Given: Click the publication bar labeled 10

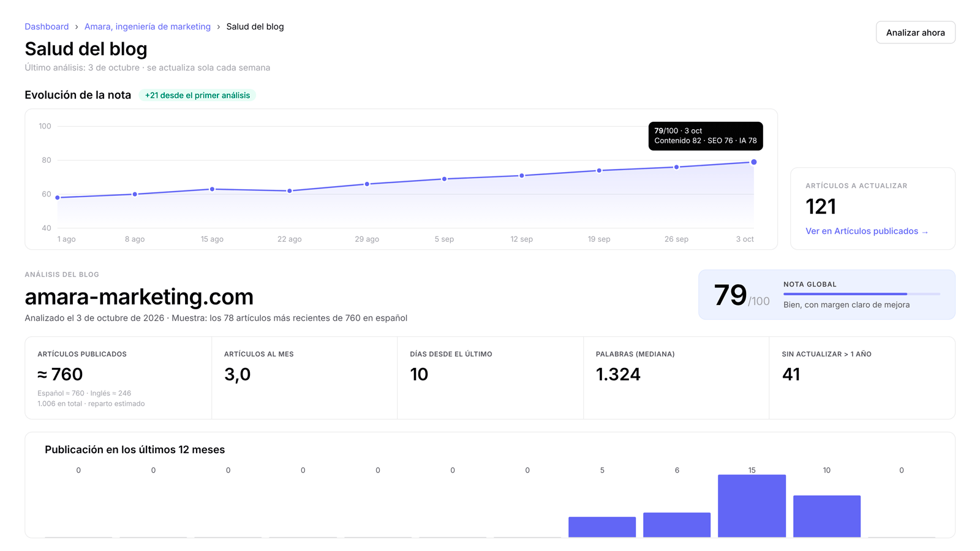Looking at the screenshot, I should [827, 516].
